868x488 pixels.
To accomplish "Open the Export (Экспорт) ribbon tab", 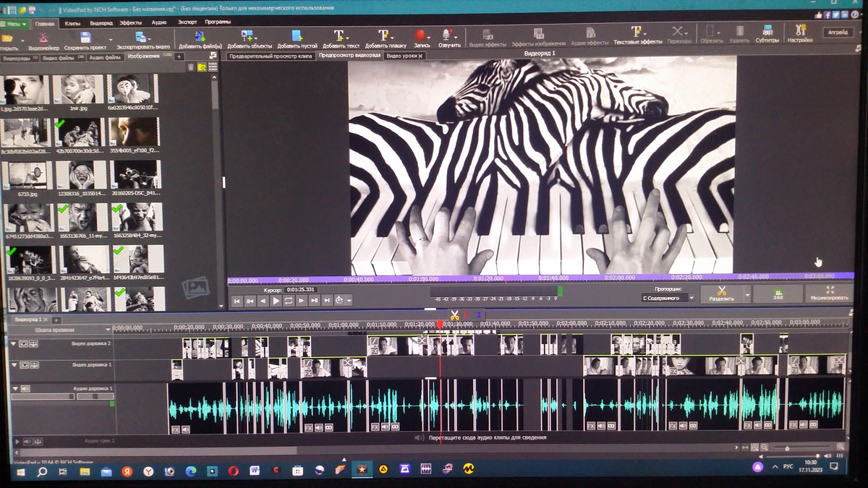I will point(187,22).
